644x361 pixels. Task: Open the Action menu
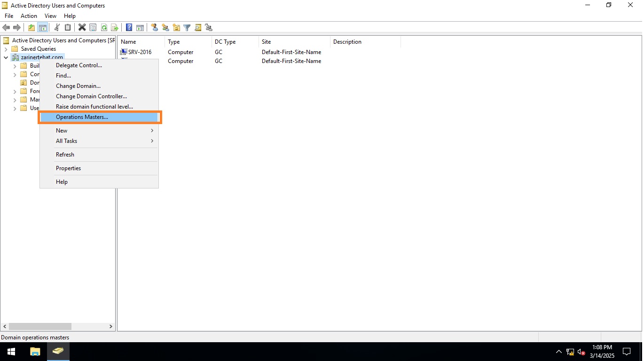click(29, 16)
